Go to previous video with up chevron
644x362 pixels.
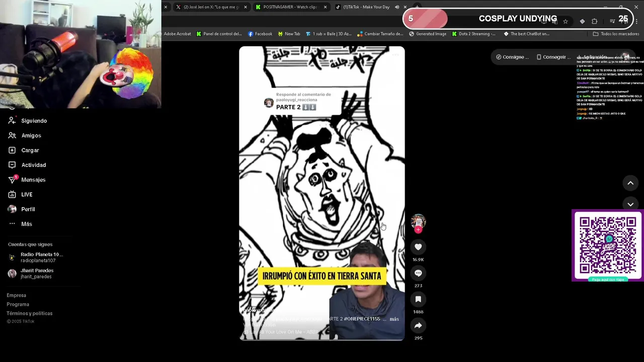(630, 183)
